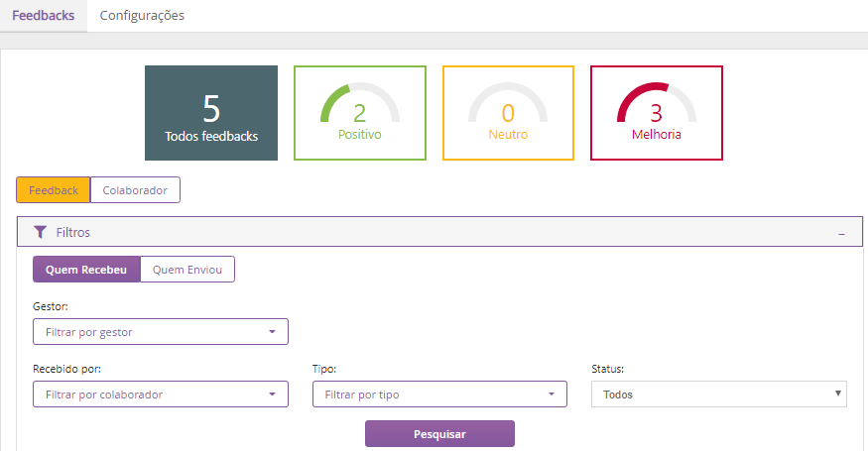
Task: Select the Quem Recebeu filter option
Action: 86,270
